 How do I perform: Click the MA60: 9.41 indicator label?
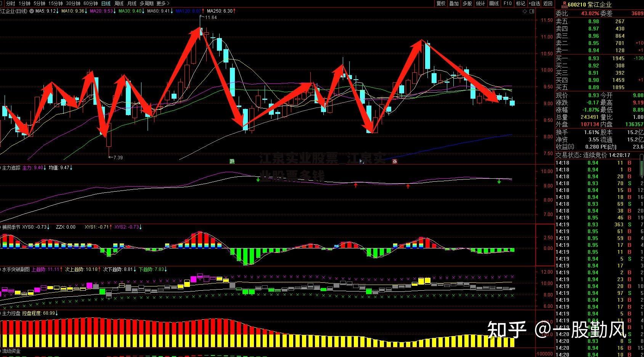point(160,11)
